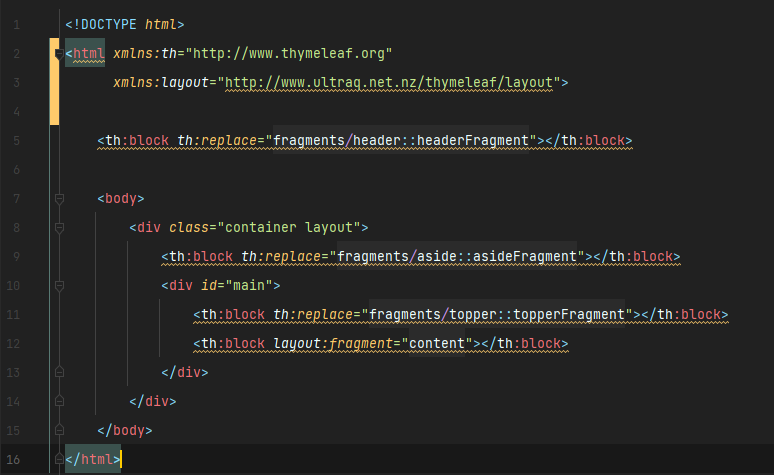Click the closing div tag on line 14

click(x=153, y=401)
